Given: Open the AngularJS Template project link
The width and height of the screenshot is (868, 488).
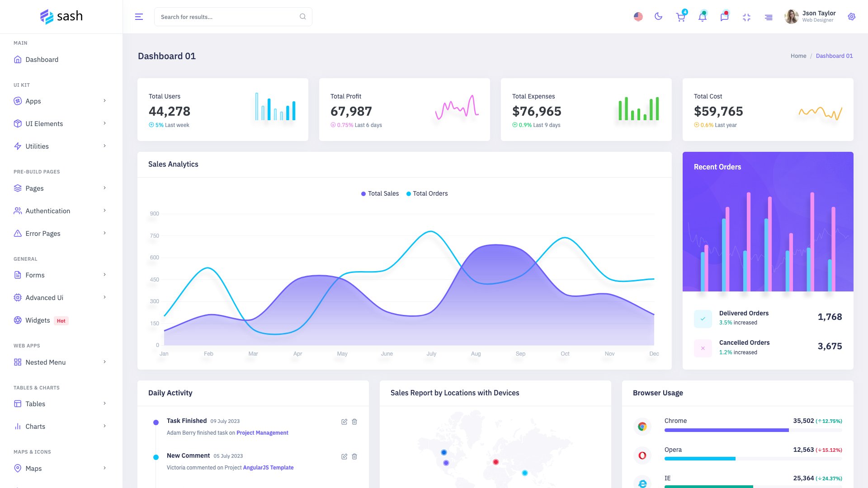Looking at the screenshot, I should pos(269,467).
